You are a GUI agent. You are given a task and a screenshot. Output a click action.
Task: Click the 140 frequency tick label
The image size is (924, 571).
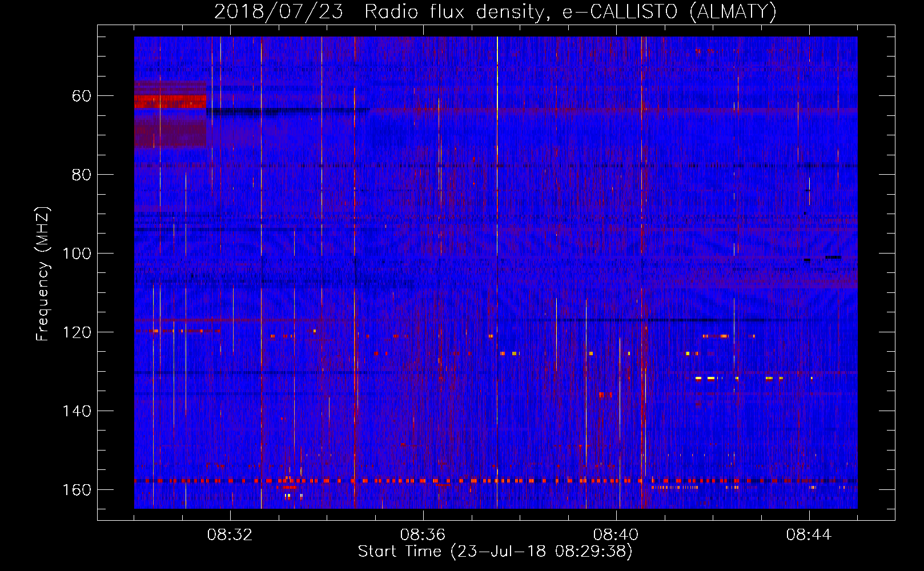tap(77, 411)
